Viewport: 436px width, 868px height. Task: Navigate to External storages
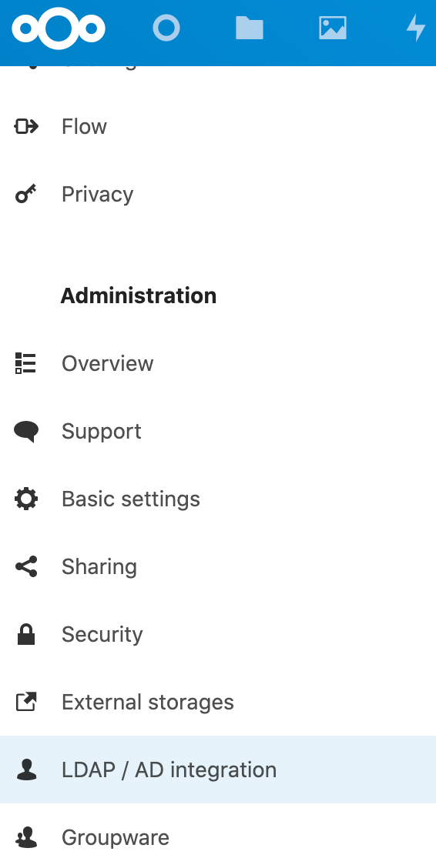pyautogui.click(x=218, y=702)
